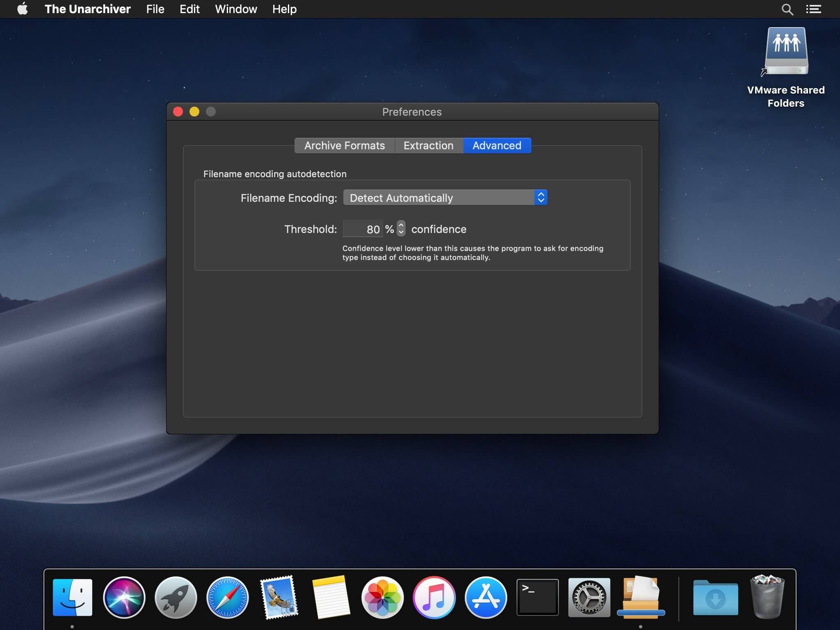Switch to the Extraction tab
This screenshot has height=630, width=840.
(429, 146)
